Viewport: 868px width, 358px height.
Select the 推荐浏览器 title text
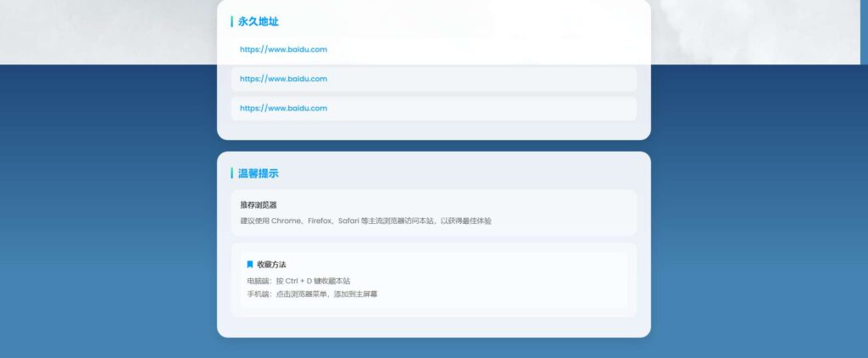point(259,205)
